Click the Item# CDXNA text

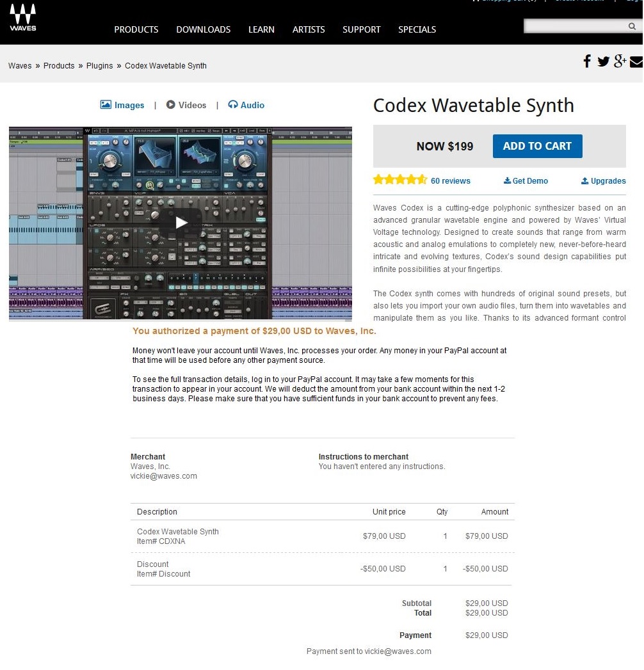pos(161,541)
